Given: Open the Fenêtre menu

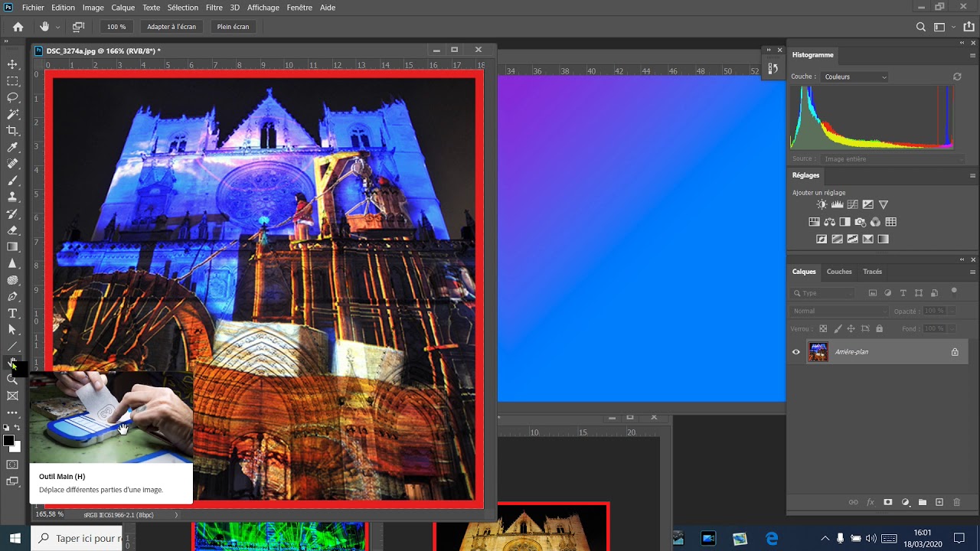Looking at the screenshot, I should [x=299, y=8].
